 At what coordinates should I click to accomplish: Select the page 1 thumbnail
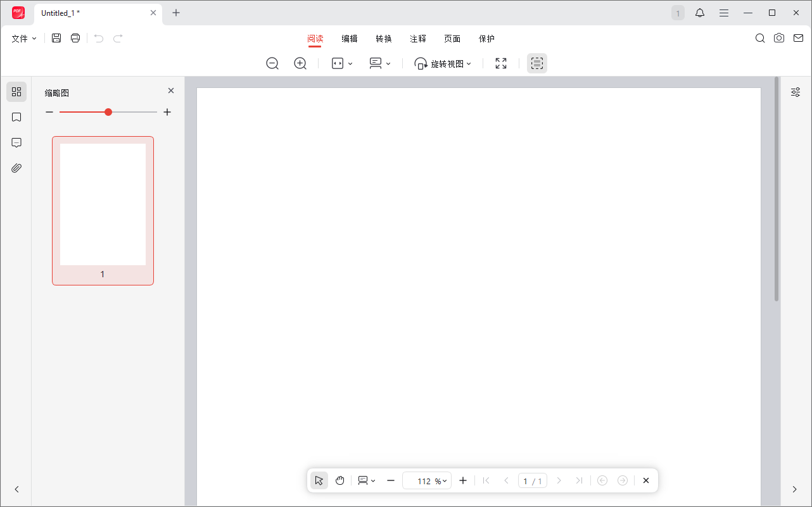[103, 211]
